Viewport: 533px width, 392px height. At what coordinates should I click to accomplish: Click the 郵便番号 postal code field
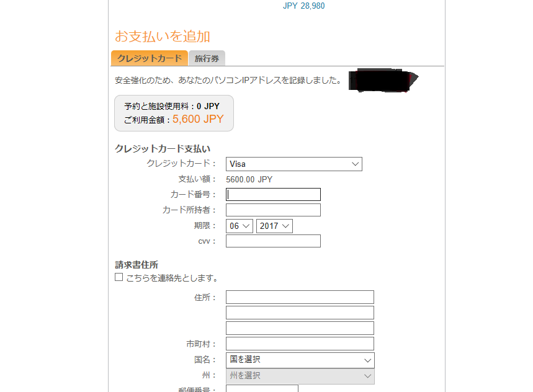tap(262, 389)
